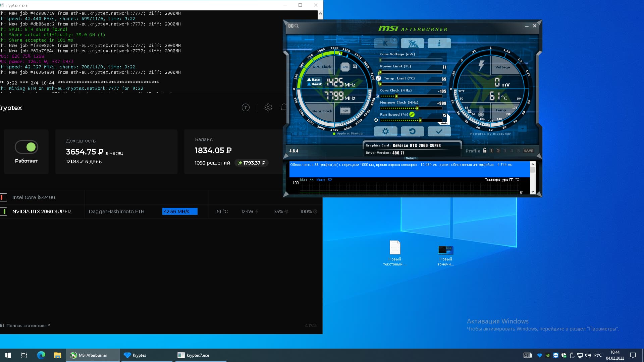Click the GPU chip icon in gauge
This screenshot has width=644, height=362.
coord(345,67)
